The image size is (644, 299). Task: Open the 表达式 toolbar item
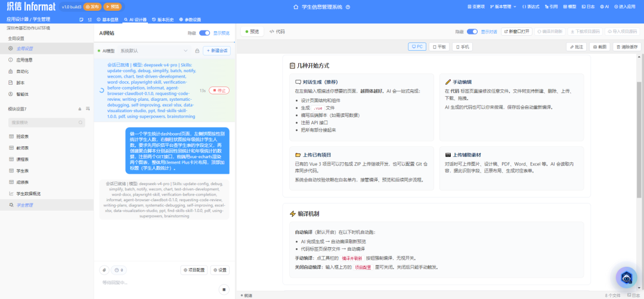530,7
